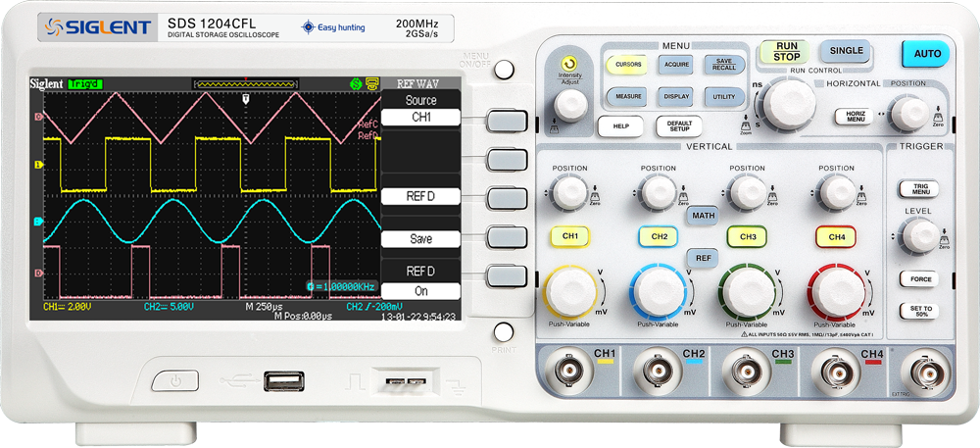
Task: Toggle the MATH button
Action: 703,216
